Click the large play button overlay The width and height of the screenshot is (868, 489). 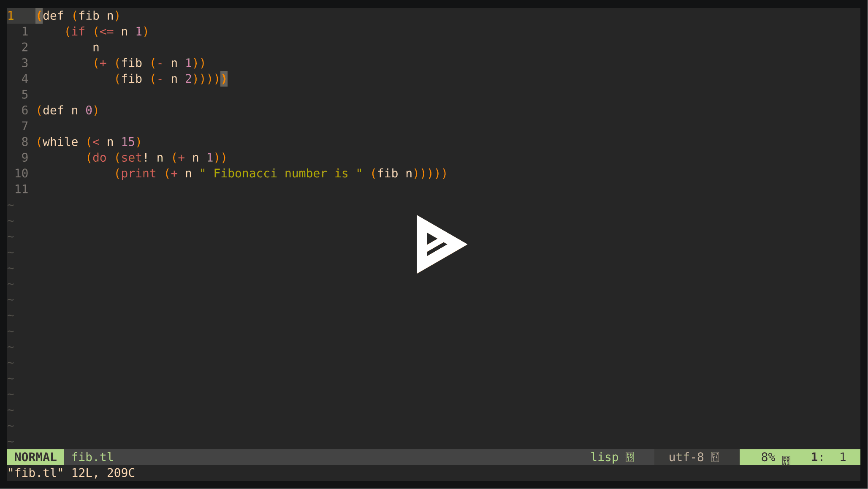pyautogui.click(x=442, y=244)
